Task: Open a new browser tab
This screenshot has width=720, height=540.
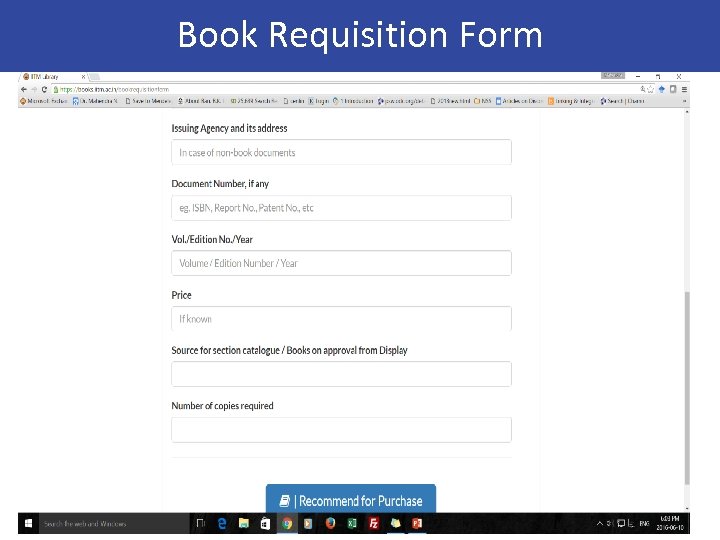Action: [95, 77]
